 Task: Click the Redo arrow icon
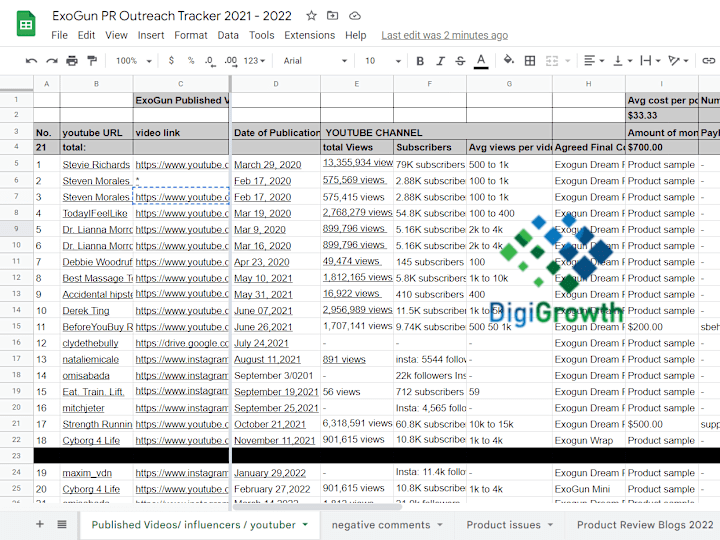point(52,61)
